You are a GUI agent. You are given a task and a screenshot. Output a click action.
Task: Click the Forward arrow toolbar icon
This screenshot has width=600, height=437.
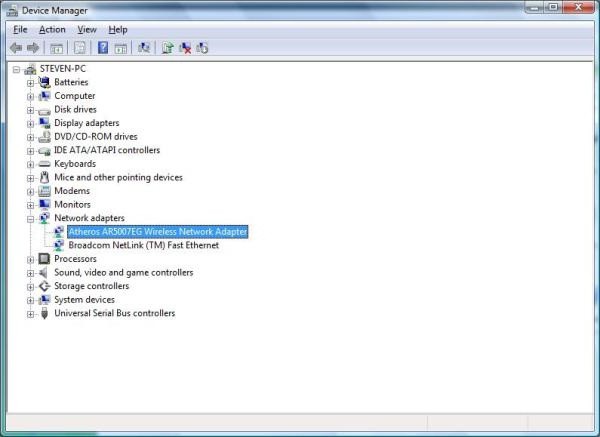[33, 47]
